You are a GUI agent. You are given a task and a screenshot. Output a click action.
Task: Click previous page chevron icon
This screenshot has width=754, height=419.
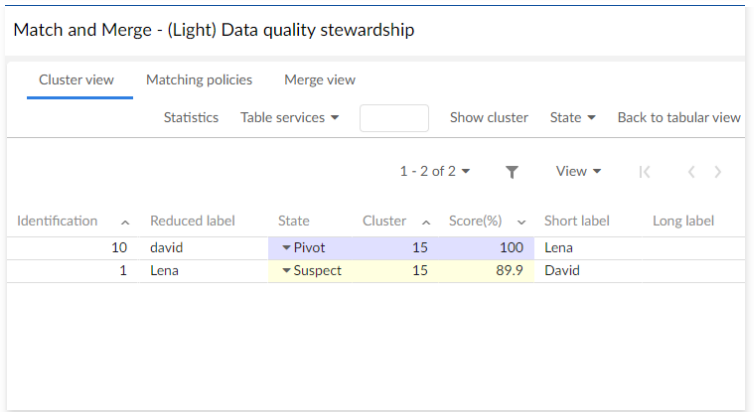(691, 172)
